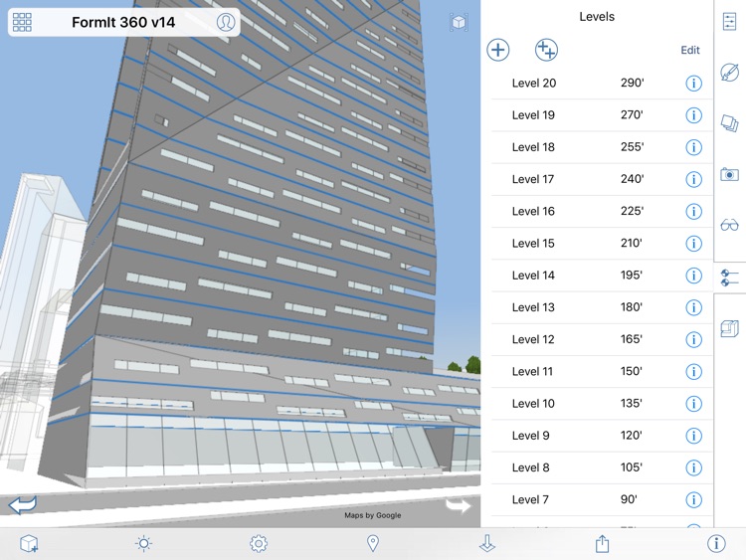The width and height of the screenshot is (746, 560).
Task: Tap the import download arrow icon
Action: pyautogui.click(x=487, y=543)
